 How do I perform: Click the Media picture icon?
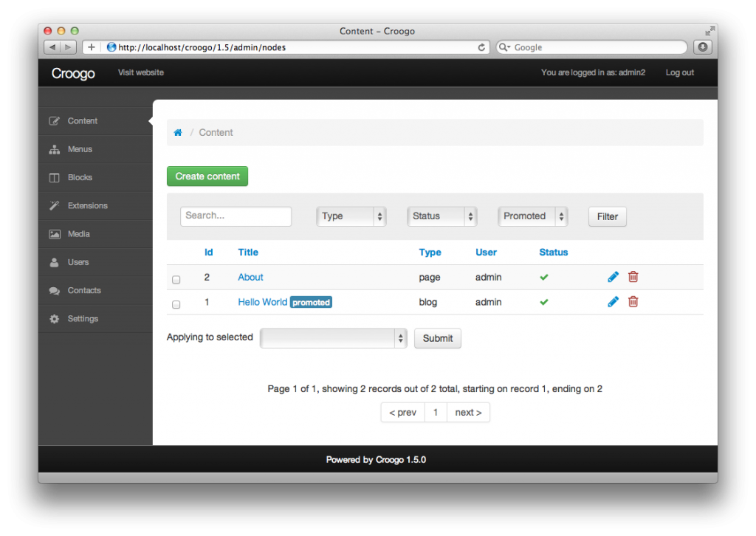coord(55,234)
